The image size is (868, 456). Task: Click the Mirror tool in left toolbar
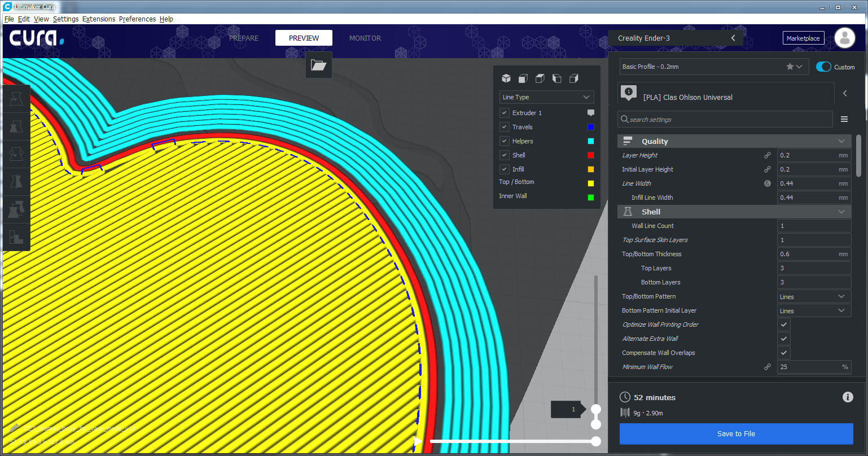click(x=16, y=182)
